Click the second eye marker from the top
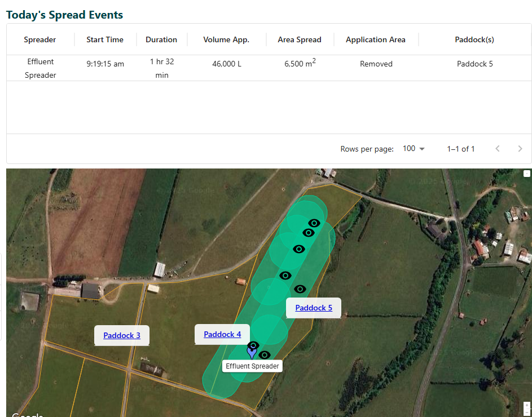Screen dimensions: 532x417 point(309,233)
